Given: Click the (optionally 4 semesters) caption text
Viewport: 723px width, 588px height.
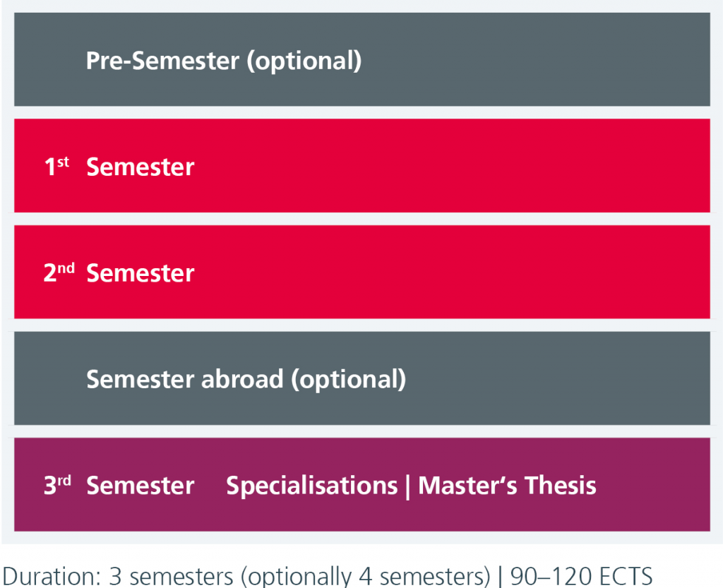Looking at the screenshot, I should (366, 577).
